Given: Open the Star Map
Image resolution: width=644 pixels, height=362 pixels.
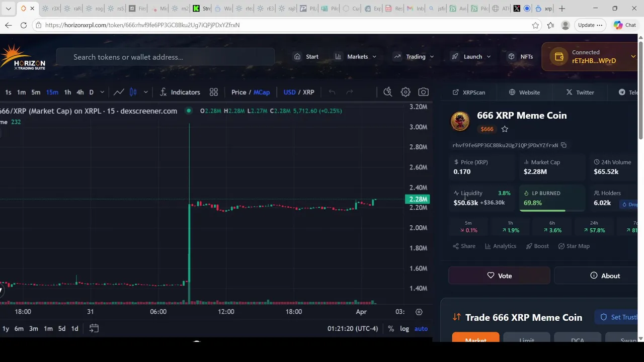Looking at the screenshot, I should [x=574, y=246].
